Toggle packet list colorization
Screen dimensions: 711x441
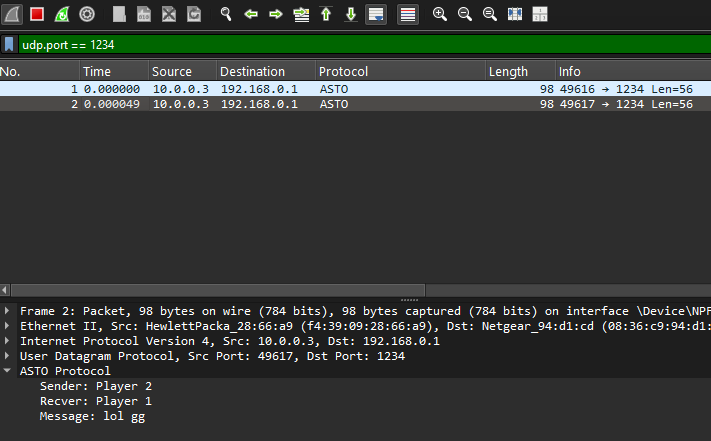pos(408,15)
